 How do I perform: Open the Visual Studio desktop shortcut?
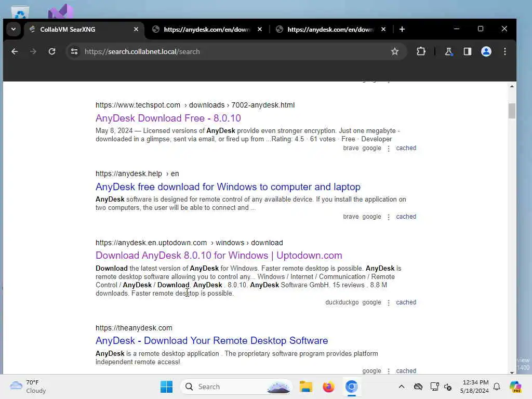click(60, 11)
